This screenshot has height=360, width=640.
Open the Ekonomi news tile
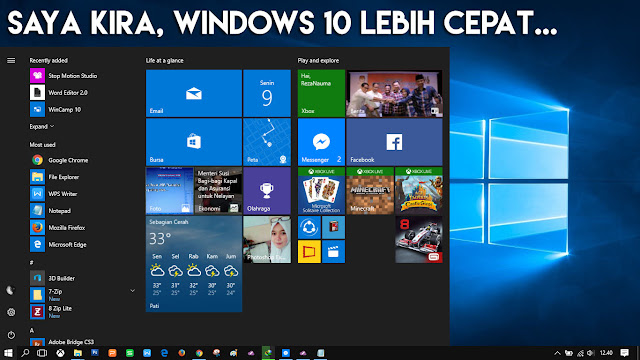(218, 191)
